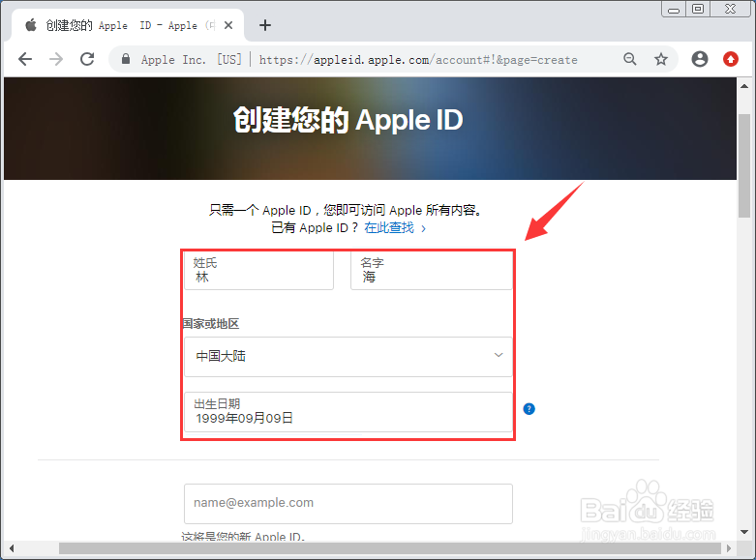Click the appleid.apple.com address URL
Image resolution: width=756 pixels, height=560 pixels.
(x=418, y=60)
